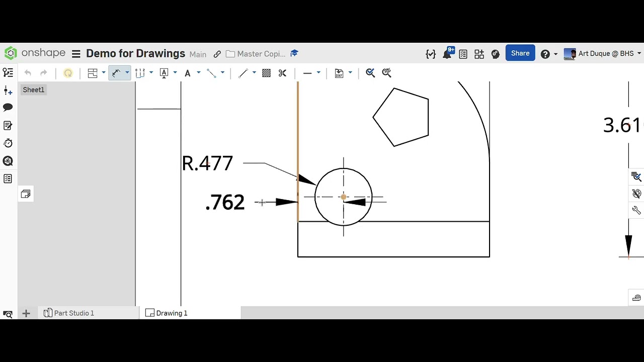Viewport: 644px width, 362px height.
Task: Select the sketch line tool
Action: point(243,73)
